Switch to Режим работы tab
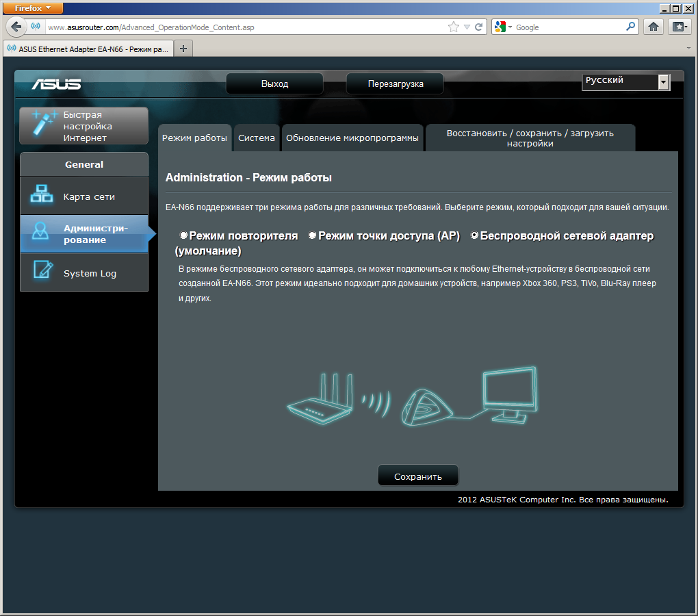698x616 pixels. [194, 138]
